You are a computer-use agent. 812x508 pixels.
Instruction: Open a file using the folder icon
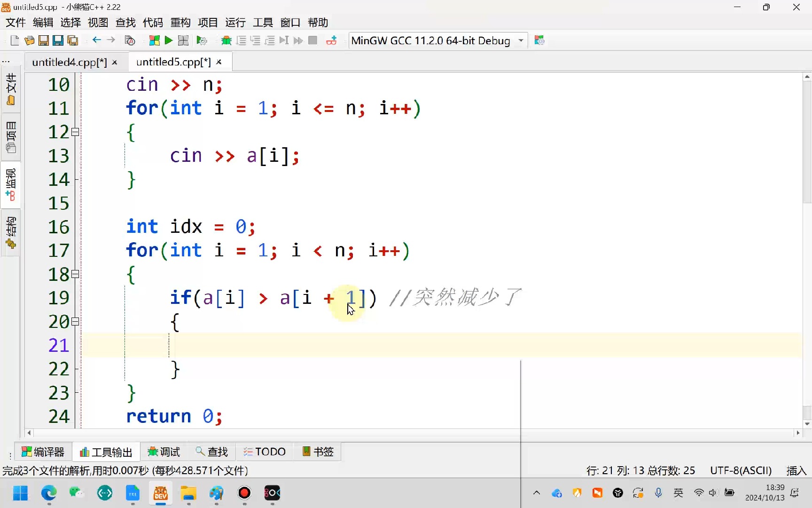pos(29,40)
